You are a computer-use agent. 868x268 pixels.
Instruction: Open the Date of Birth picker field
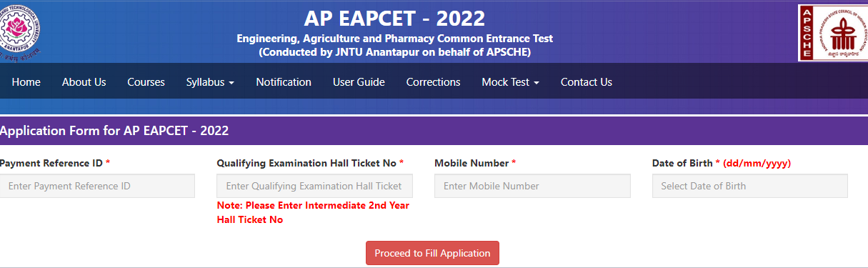(x=749, y=186)
